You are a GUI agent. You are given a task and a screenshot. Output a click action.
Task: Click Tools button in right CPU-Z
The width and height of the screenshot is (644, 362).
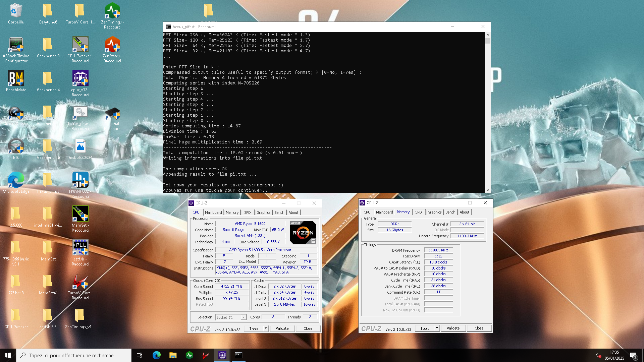(x=425, y=328)
